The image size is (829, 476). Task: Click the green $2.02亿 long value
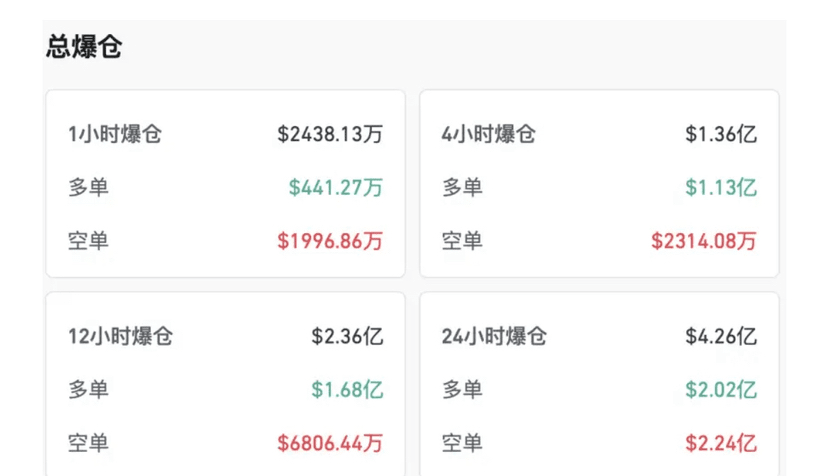[x=721, y=389]
